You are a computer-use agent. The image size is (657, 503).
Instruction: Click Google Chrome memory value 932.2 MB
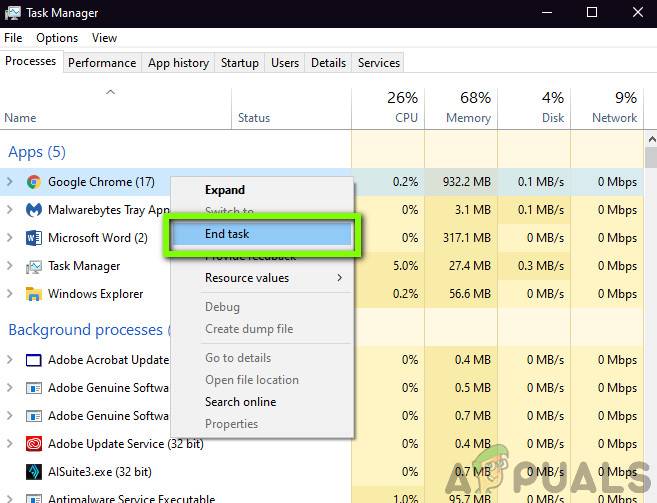pos(466,182)
